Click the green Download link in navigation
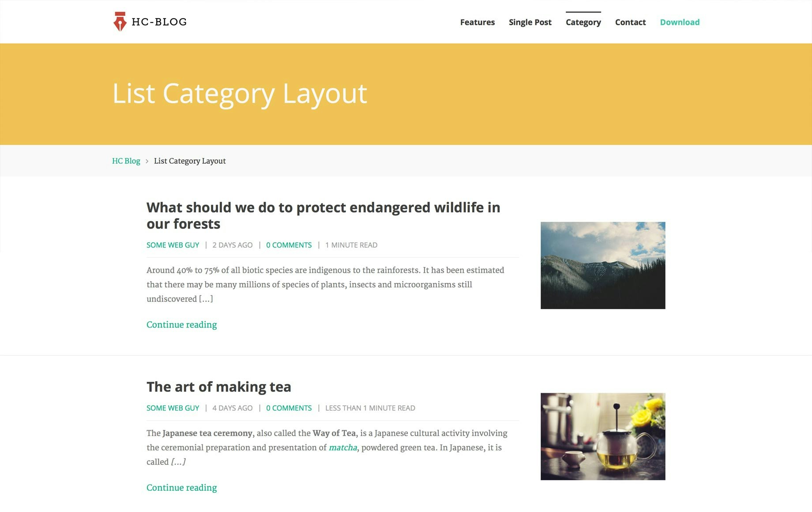Screen dimensions: 812x512 (680, 22)
